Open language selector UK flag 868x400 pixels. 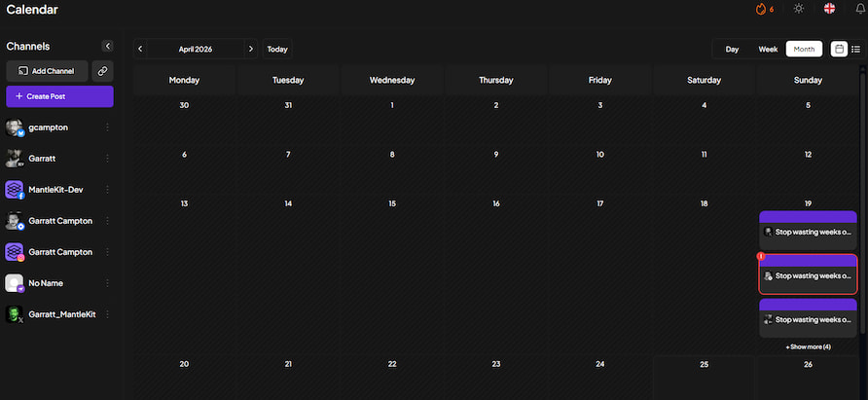click(829, 9)
